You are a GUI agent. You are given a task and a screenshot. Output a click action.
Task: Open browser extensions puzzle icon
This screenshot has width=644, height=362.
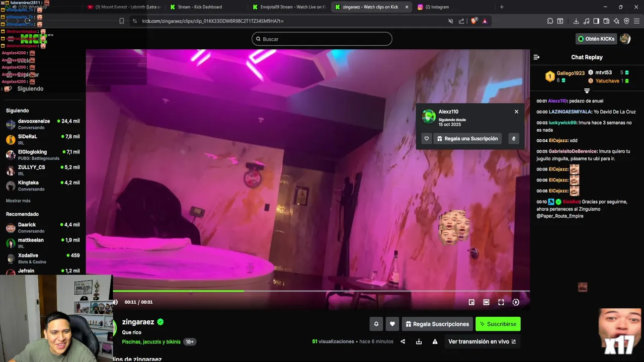tap(550, 21)
